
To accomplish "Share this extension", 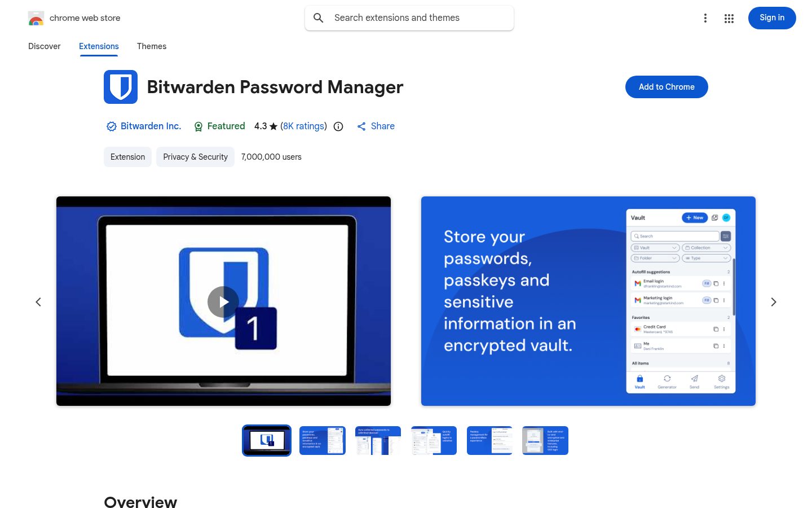I will 376,126.
